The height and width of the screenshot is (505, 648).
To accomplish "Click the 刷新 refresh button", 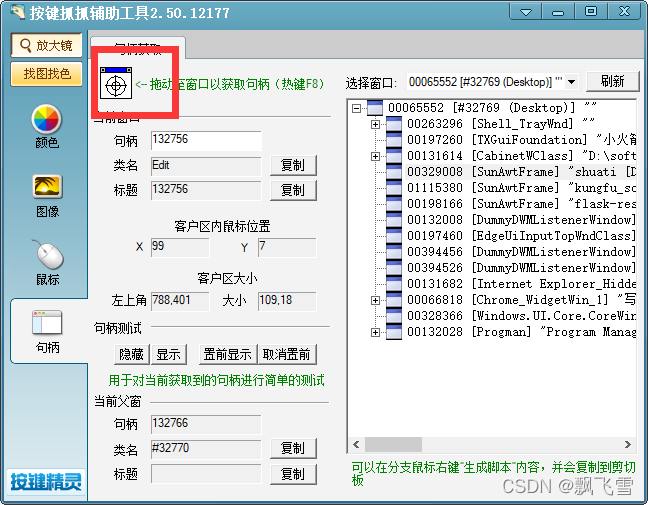I will (612, 81).
